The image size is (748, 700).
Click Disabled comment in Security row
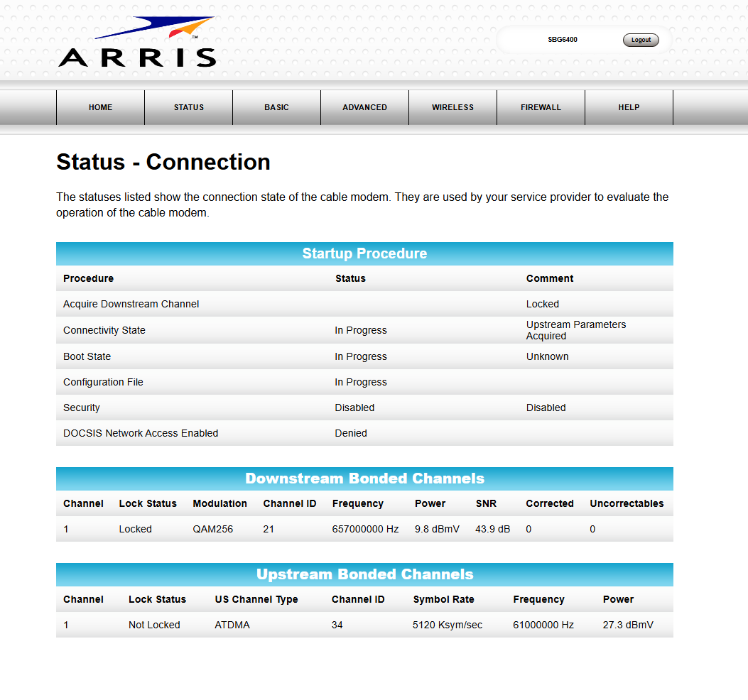coord(546,408)
